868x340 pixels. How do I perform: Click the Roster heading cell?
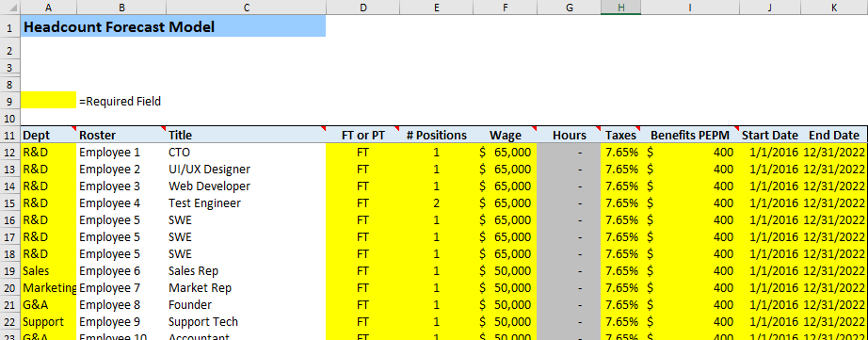pos(121,135)
